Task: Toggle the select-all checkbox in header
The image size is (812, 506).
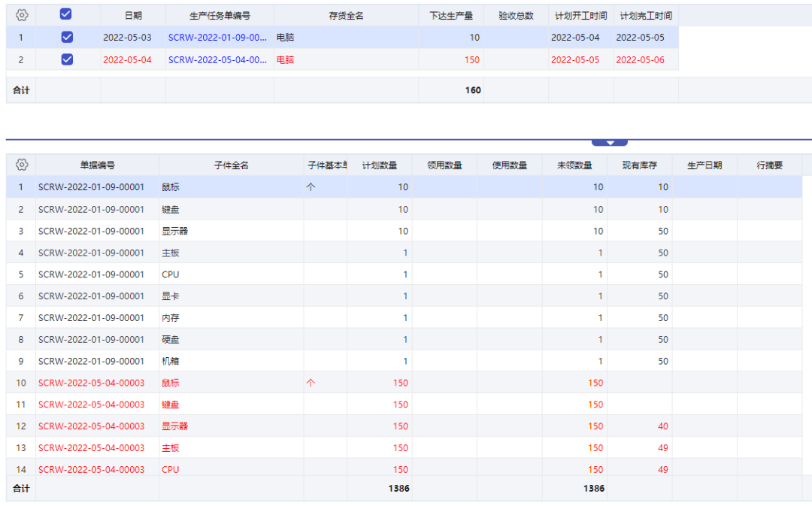Action: coord(65,14)
